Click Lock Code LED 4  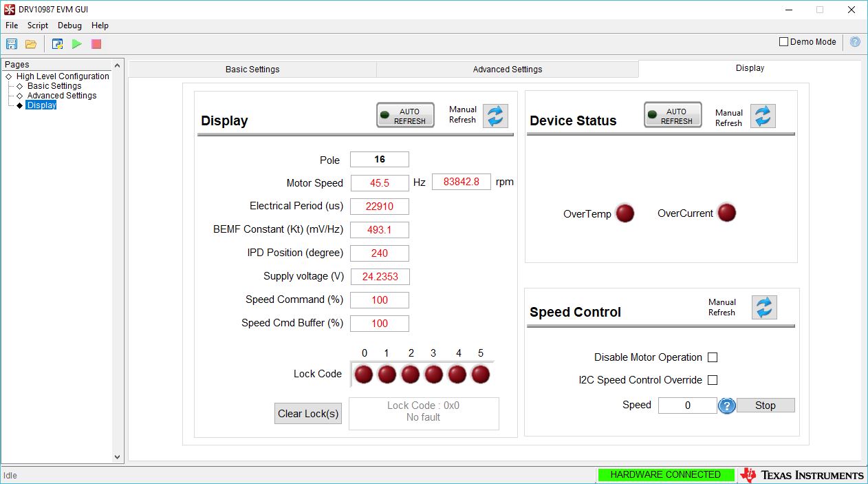tap(457, 375)
